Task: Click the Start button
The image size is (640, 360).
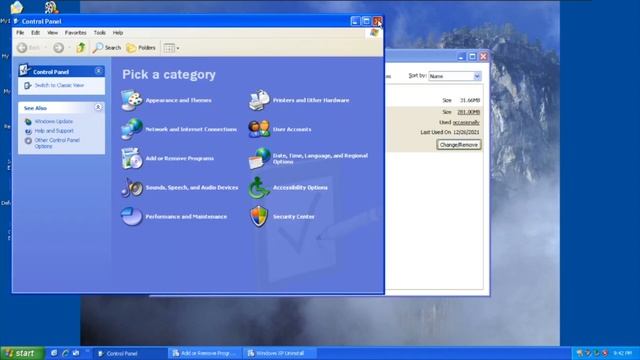Action: pyautogui.click(x=22, y=353)
